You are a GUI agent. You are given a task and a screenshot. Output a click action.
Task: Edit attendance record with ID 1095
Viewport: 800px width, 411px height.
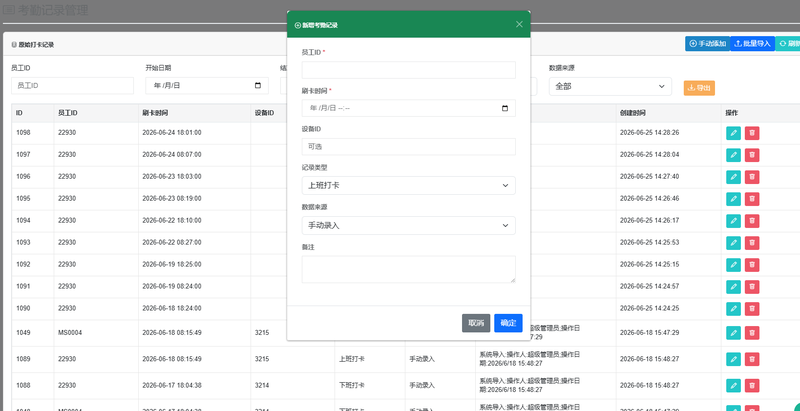pyautogui.click(x=733, y=199)
